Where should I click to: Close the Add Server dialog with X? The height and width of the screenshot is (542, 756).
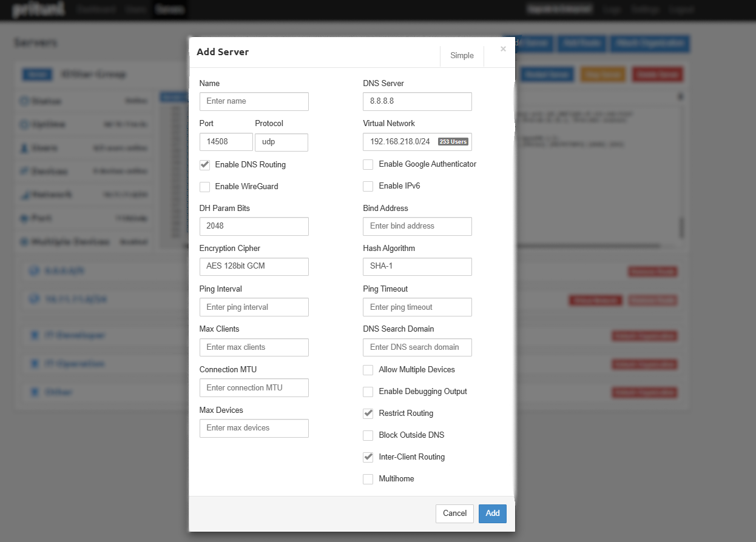[x=503, y=49]
